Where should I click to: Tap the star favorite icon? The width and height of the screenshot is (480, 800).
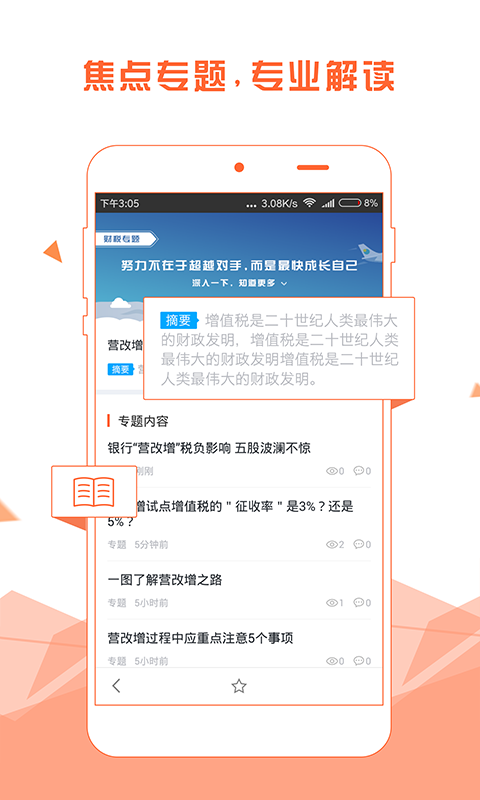[239, 686]
